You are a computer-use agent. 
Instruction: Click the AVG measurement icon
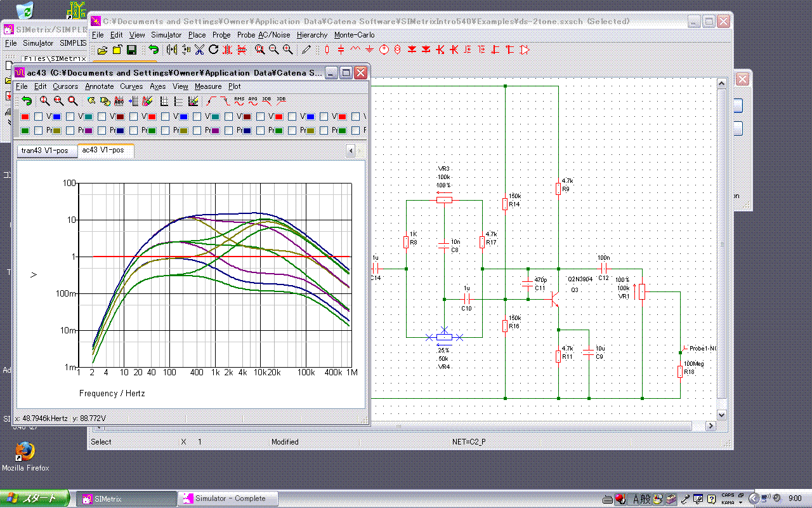pyautogui.click(x=253, y=100)
